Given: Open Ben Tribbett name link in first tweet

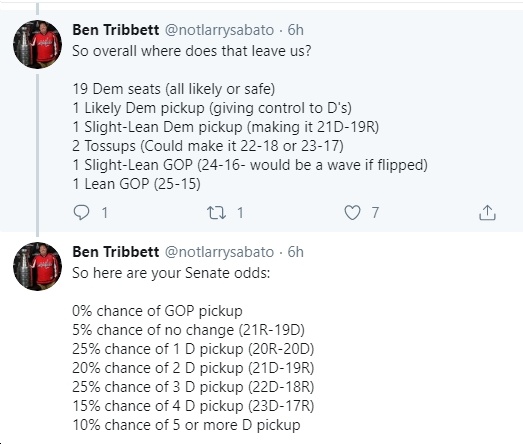Looking at the screenshot, I should 116,30.
